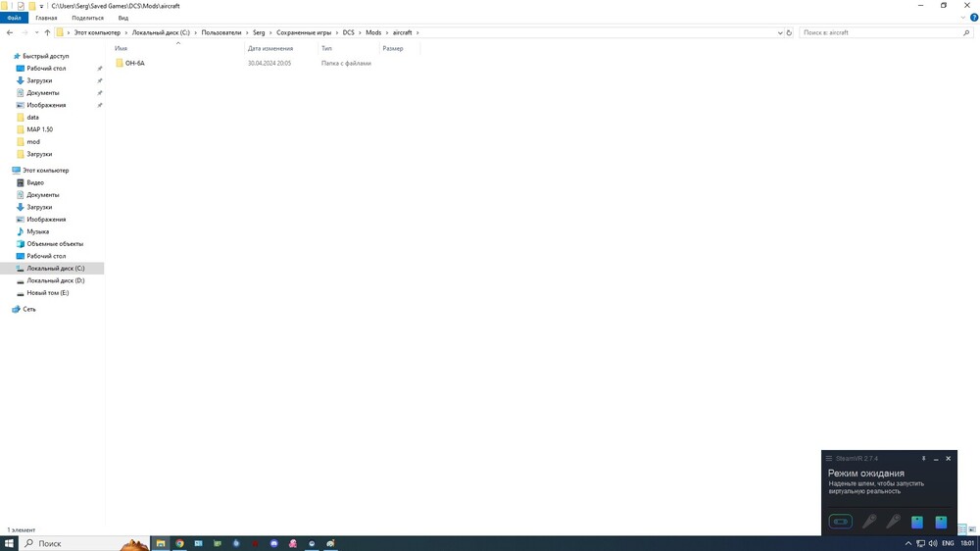Open the mod folder in the sidebar
980x551 pixels.
tap(33, 142)
